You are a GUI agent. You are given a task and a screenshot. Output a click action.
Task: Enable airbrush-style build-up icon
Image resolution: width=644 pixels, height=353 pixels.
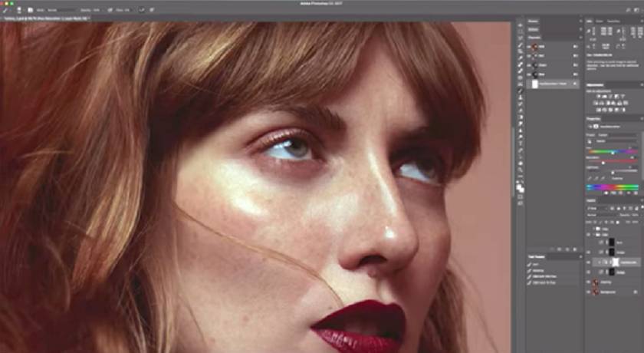142,10
